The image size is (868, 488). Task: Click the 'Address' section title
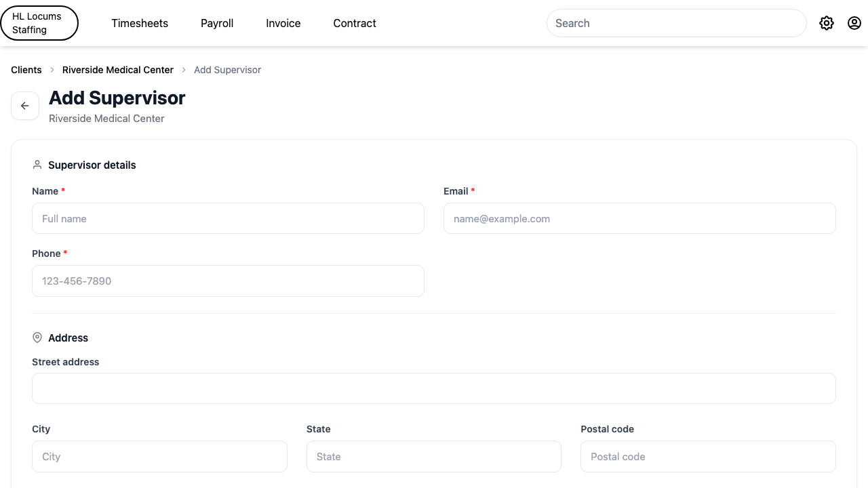(68, 338)
